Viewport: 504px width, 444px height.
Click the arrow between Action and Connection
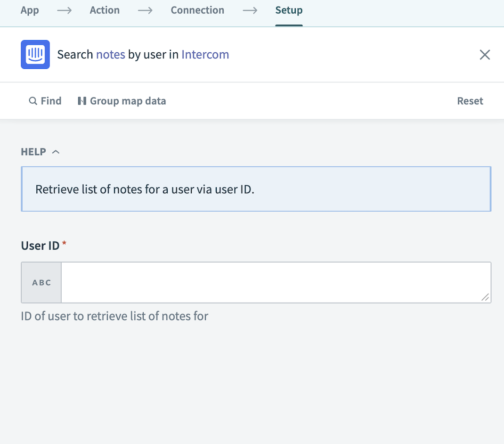coord(145,10)
